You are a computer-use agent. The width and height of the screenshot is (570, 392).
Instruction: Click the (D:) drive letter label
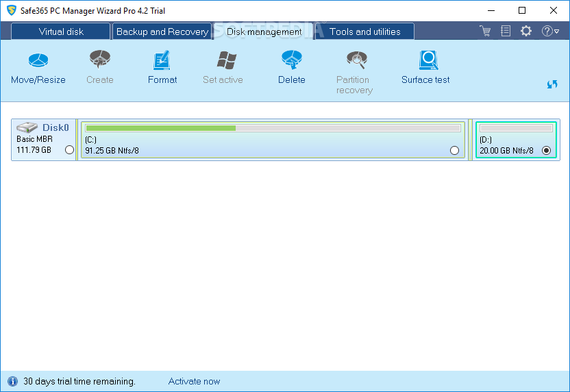tap(486, 140)
